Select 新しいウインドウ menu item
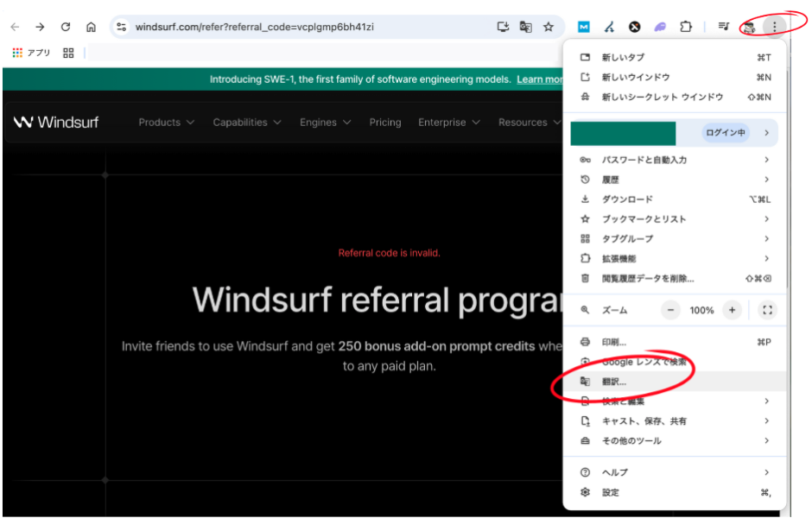 pyautogui.click(x=675, y=77)
